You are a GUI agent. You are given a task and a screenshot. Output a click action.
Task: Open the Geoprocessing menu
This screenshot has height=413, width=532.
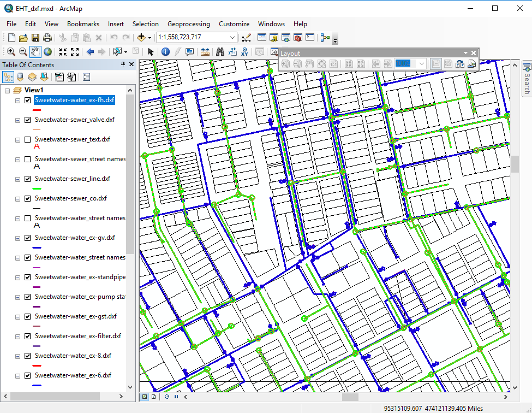(188, 24)
